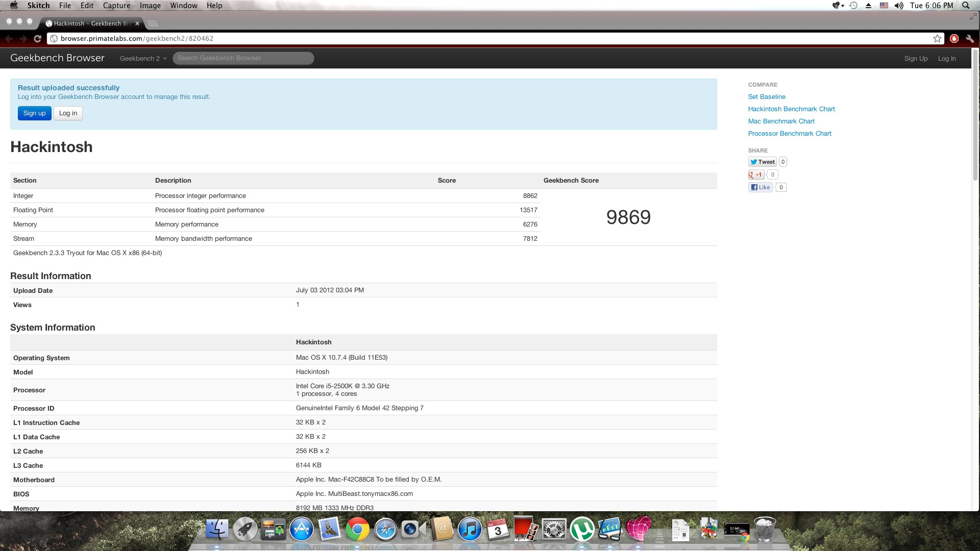
Task: Launch Launchpad rocket icon in dock
Action: 246,529
